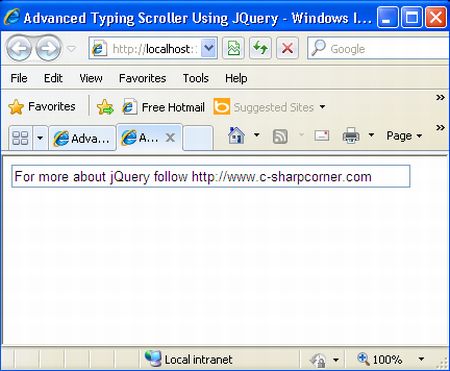The image size is (450, 371).
Task: Go forward with the Forward arrow button
Action: click(48, 49)
